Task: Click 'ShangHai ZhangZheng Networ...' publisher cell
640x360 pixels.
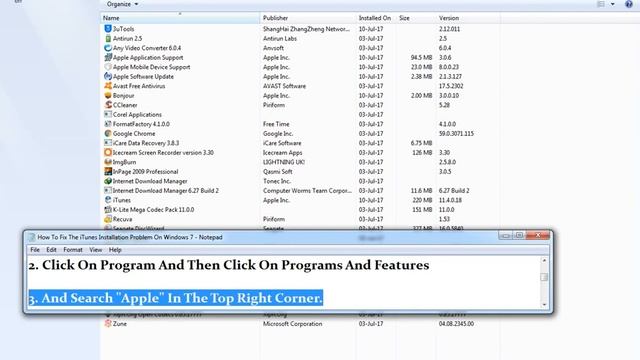Action: (306, 29)
